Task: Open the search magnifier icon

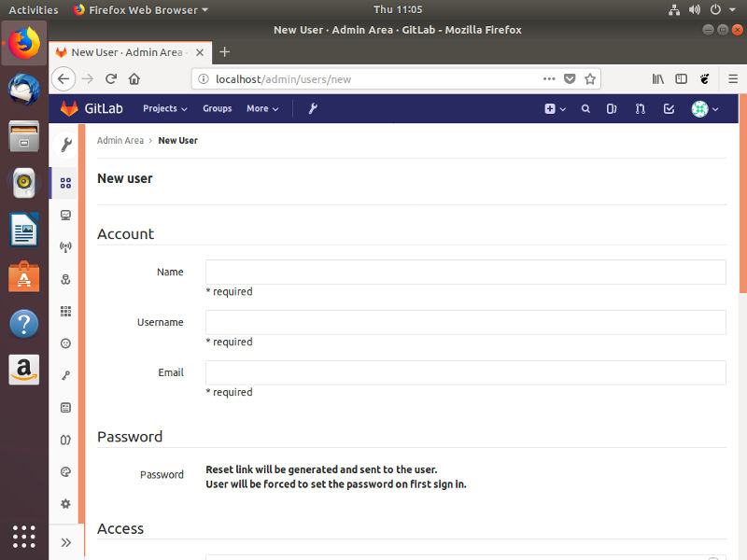Action: pos(585,109)
